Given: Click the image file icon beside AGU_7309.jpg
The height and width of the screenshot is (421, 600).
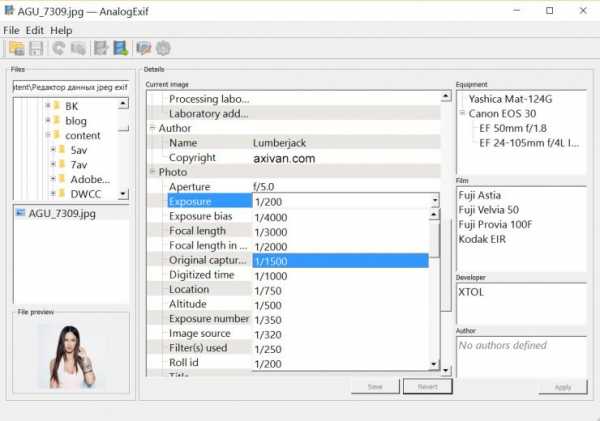Looking at the screenshot, I should coord(20,213).
